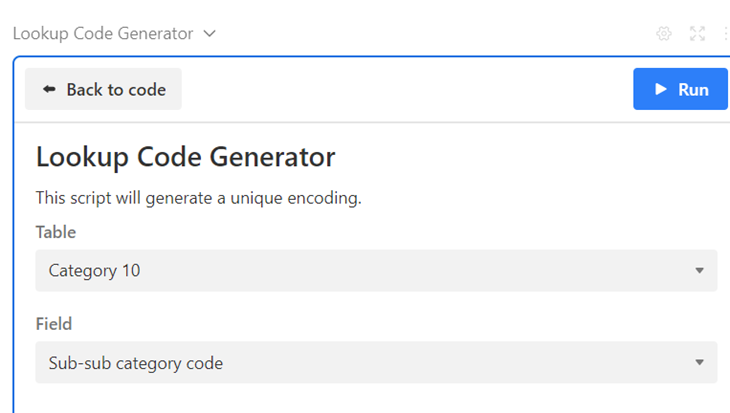
Task: Expand the chevron next to the Lookup Code Generator title
Action: tap(209, 34)
